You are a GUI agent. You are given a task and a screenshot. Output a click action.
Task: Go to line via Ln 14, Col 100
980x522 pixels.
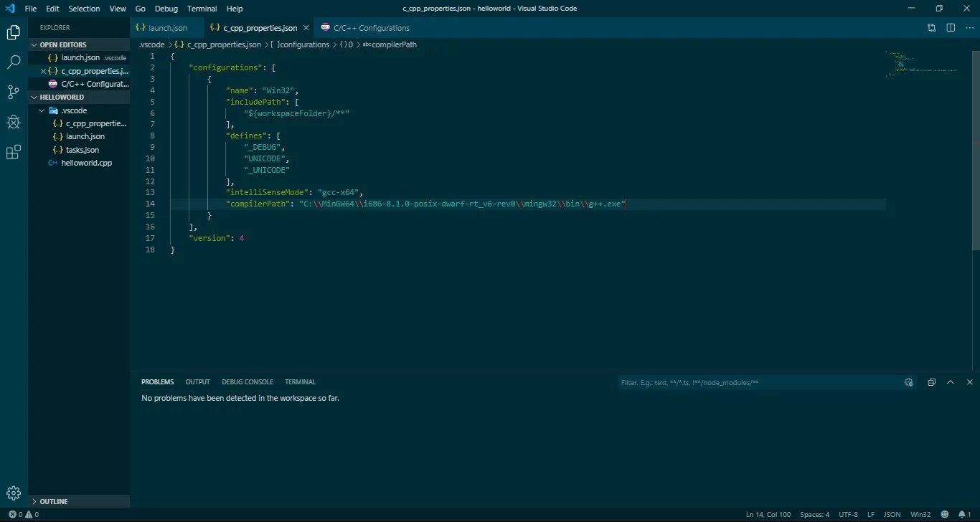[768, 514]
